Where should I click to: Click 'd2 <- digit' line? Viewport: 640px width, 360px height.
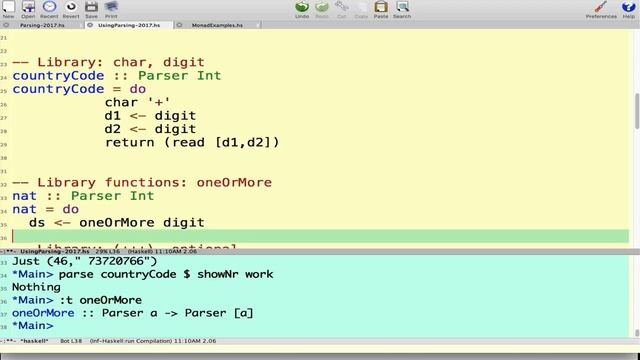click(x=150, y=129)
